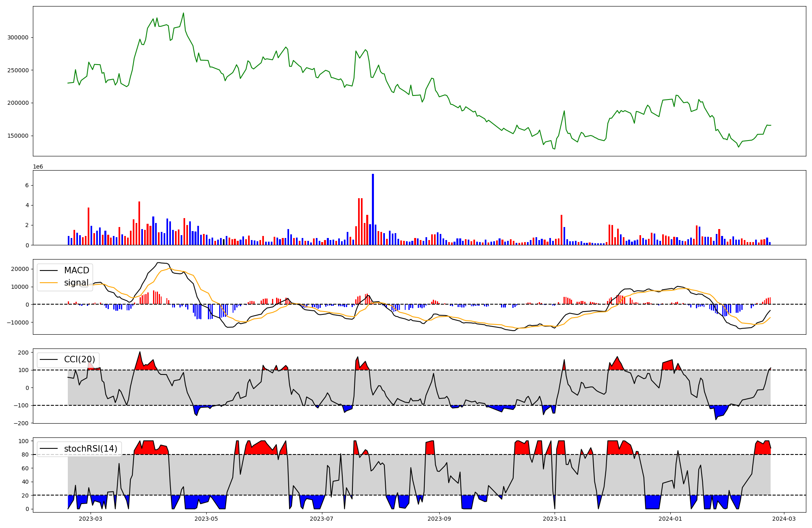812x528 pixels.
Task: Click the stochRSI(14) legend entry
Action: click(x=91, y=449)
